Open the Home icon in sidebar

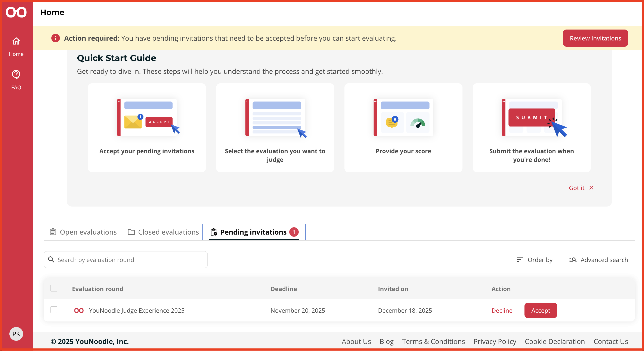pyautogui.click(x=16, y=41)
